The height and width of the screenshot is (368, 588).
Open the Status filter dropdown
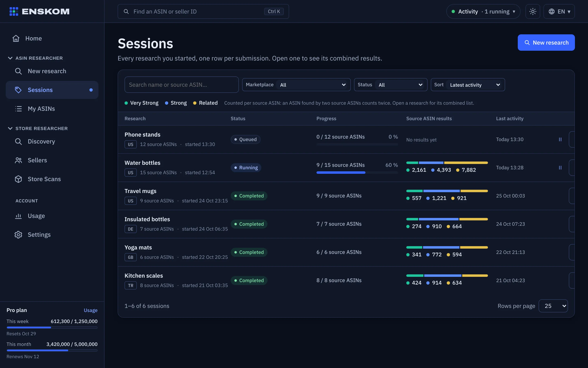pos(390,85)
